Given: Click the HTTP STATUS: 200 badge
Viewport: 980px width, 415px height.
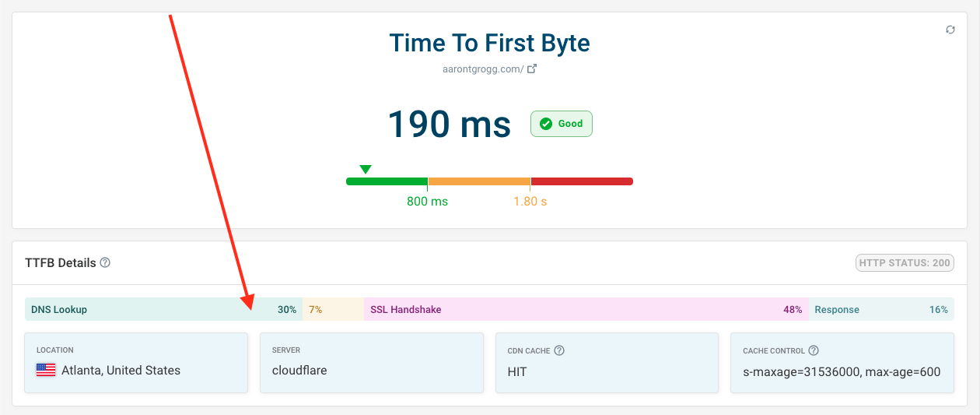Looking at the screenshot, I should click(905, 263).
